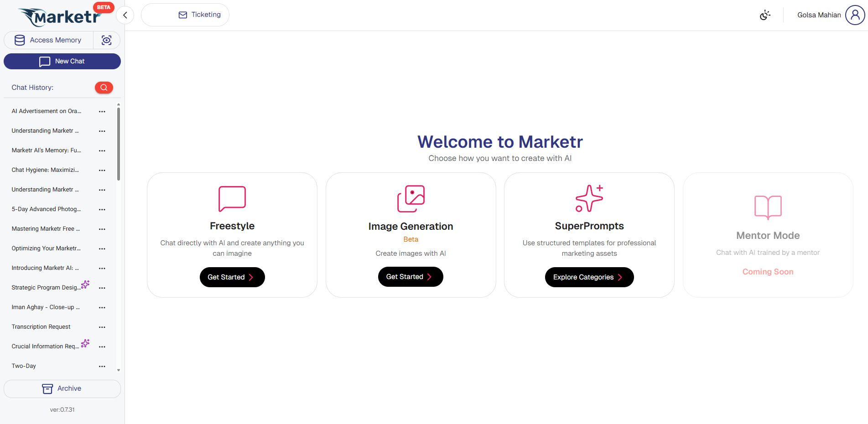The height and width of the screenshot is (424, 868).
Task: Open first 'Understanding Marketr ...' chat below AI Advertisement
Action: (x=45, y=131)
